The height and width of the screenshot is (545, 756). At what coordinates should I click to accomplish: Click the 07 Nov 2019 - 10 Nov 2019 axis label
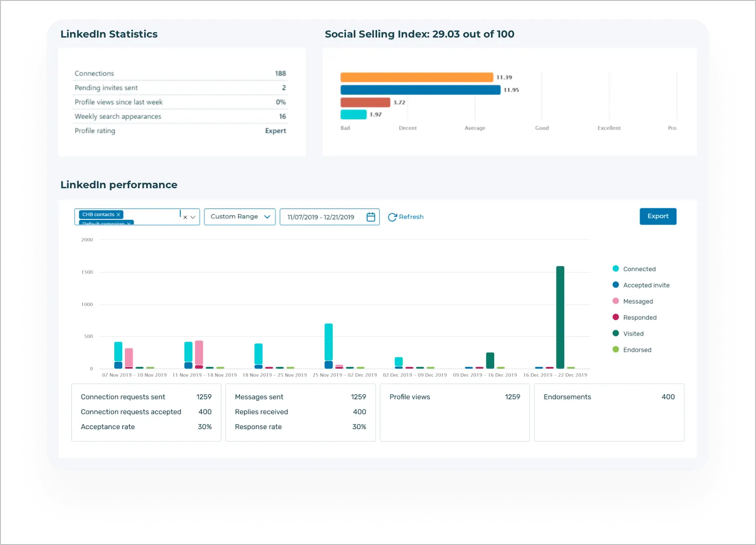[x=135, y=375]
